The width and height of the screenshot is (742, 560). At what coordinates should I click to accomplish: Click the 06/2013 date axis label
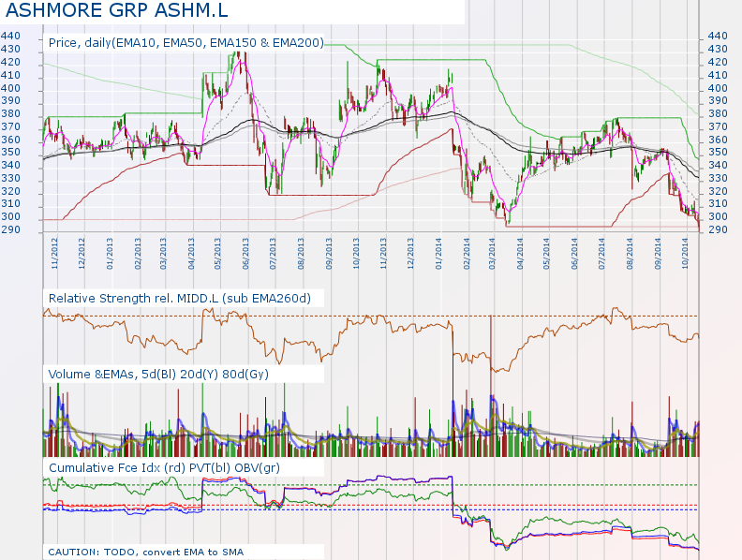(245, 254)
